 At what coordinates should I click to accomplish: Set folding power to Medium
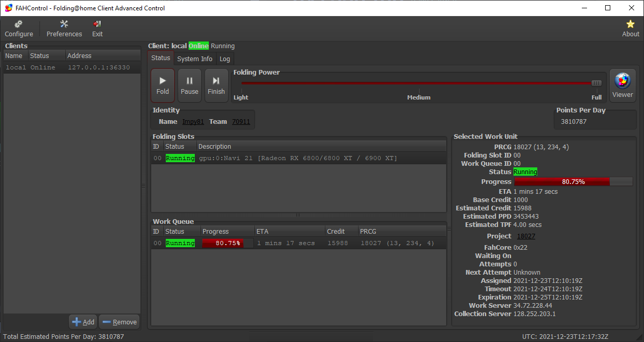pos(419,97)
